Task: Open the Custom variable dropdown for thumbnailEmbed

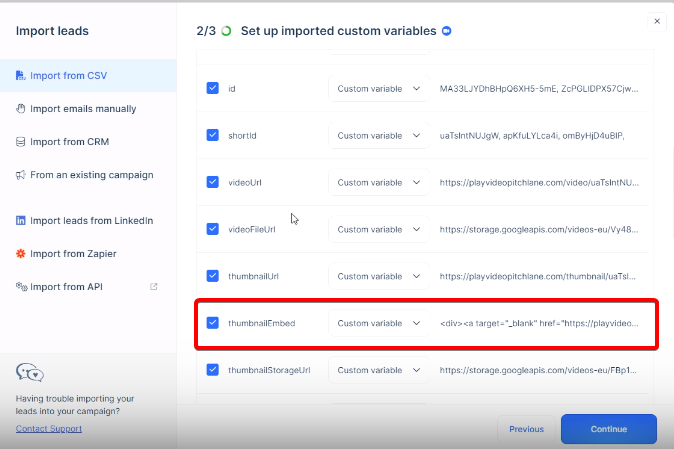Action: tap(379, 323)
